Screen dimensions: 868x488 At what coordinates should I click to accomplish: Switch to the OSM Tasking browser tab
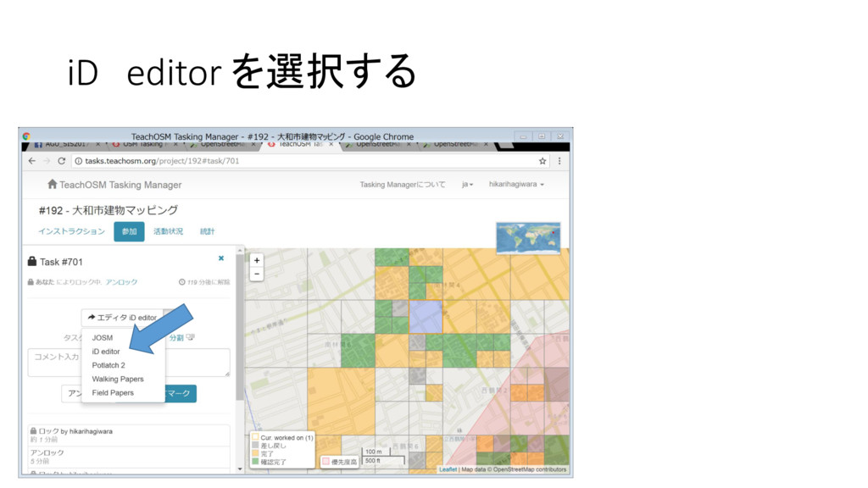click(142, 144)
